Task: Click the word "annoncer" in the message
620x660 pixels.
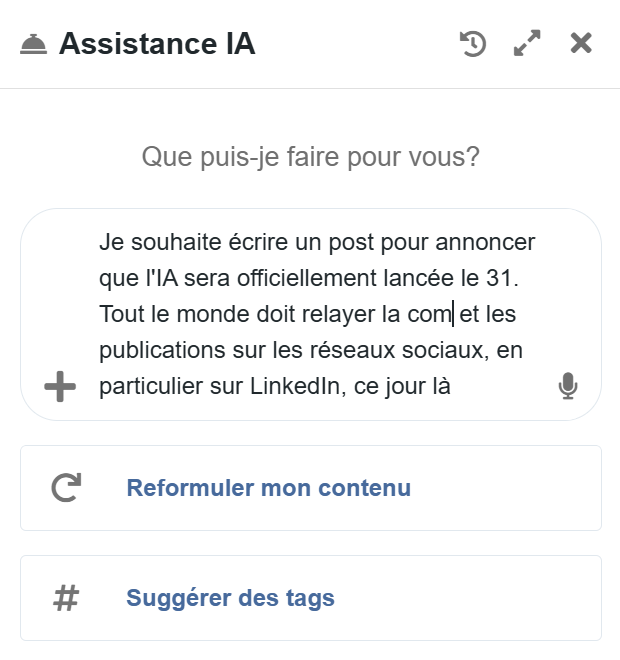Action: (486, 242)
